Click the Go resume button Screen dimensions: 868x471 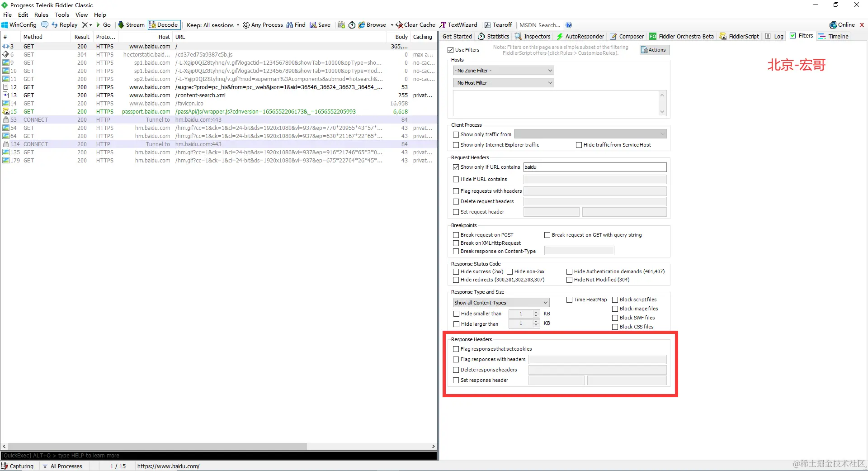(104, 25)
